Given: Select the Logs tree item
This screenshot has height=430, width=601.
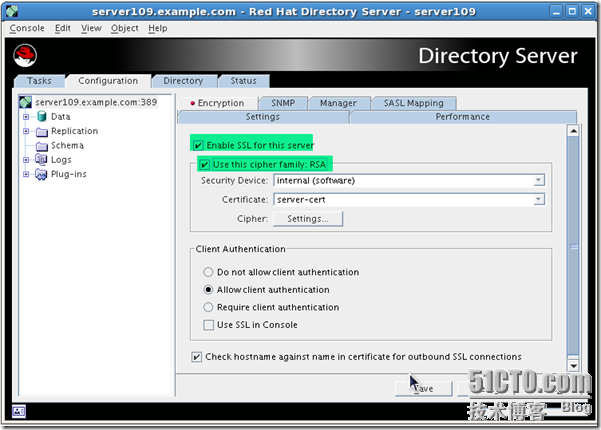Looking at the screenshot, I should click(x=61, y=160).
